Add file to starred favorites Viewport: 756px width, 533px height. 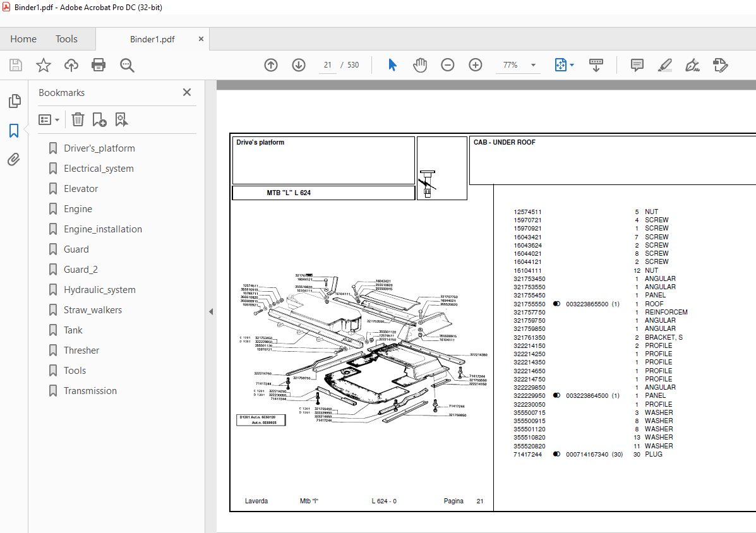[x=44, y=65]
